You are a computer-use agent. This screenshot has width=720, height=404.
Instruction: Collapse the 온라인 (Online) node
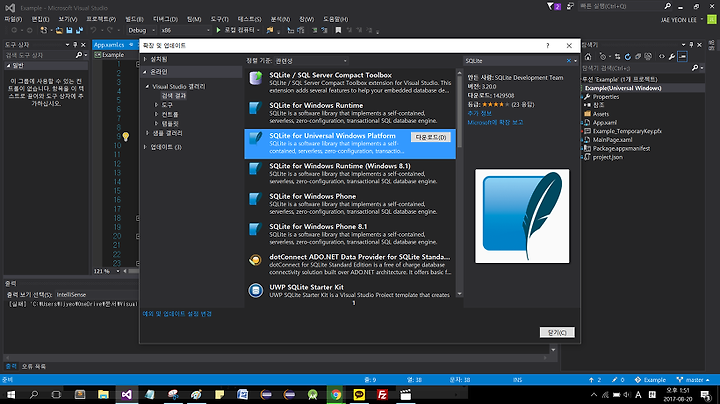point(145,72)
